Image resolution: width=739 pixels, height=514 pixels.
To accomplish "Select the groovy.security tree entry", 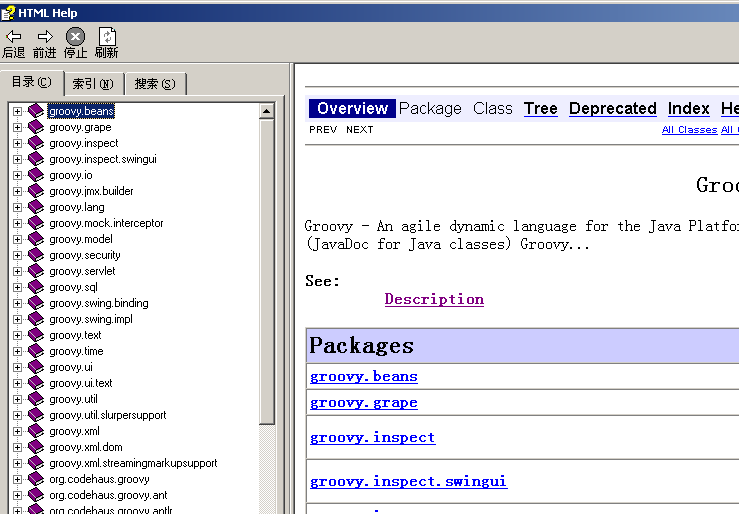I will click(x=85, y=255).
